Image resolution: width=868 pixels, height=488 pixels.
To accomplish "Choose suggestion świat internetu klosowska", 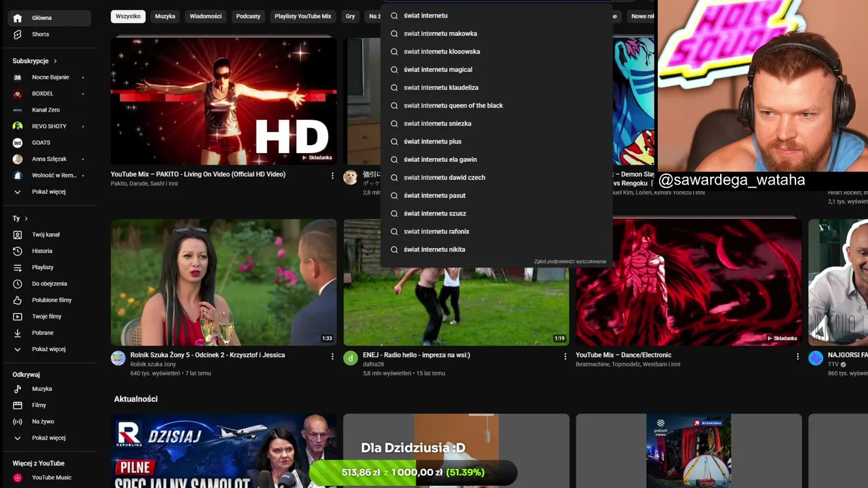I will (496, 52).
